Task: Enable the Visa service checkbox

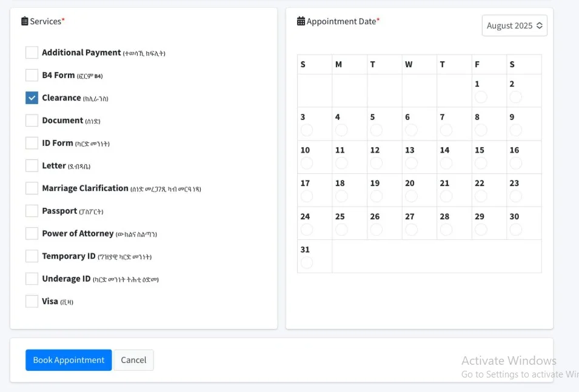Action: [32, 301]
